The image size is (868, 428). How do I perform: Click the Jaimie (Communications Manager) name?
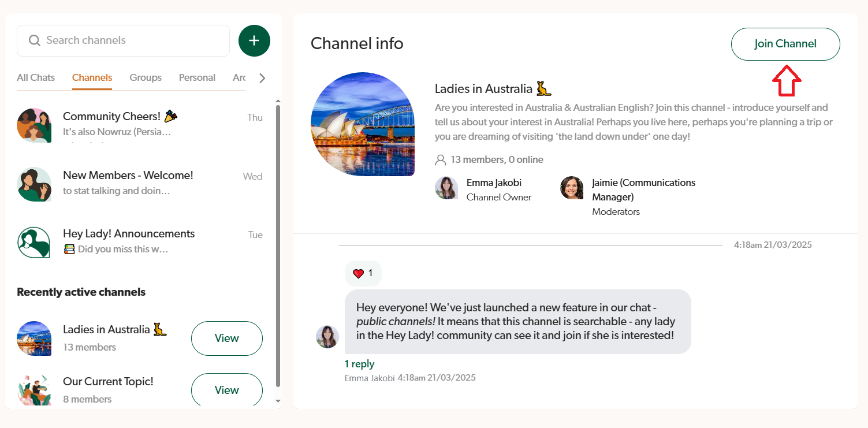[x=643, y=189]
